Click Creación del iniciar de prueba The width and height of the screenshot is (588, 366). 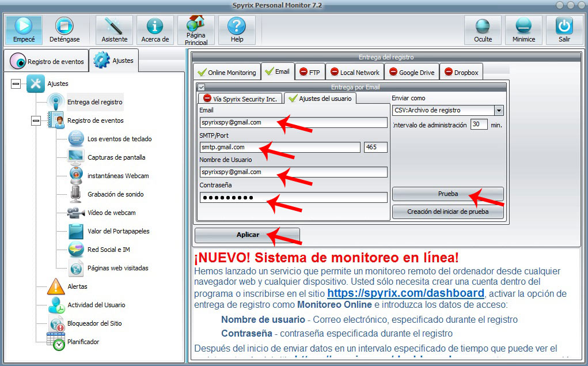pyautogui.click(x=447, y=212)
